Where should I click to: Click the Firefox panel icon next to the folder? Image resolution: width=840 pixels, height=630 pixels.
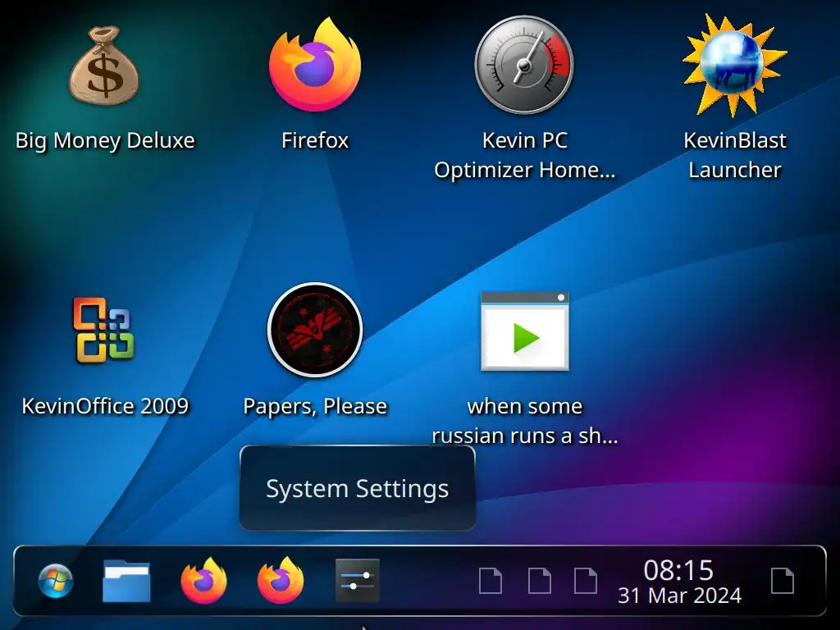(203, 581)
